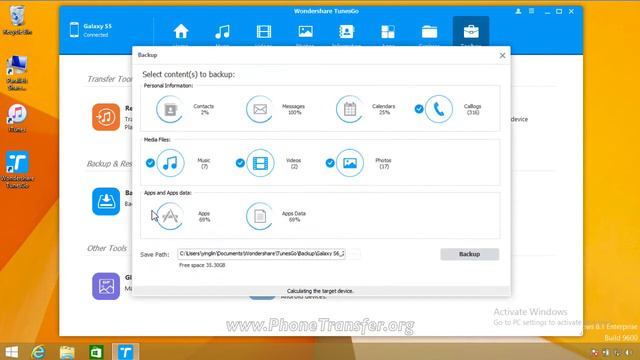Viewport: 640px width, 360px height.
Task: Select the Apps backup icon
Action: (x=170, y=216)
